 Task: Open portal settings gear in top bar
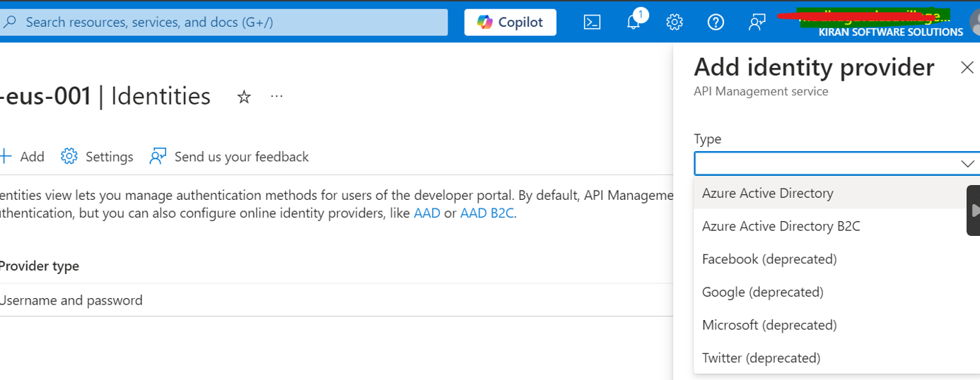coord(675,22)
